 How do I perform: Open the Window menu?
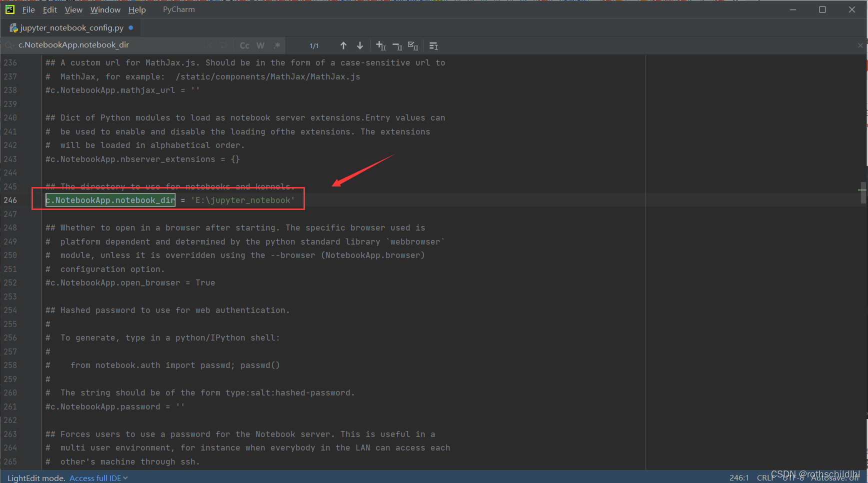pos(105,9)
